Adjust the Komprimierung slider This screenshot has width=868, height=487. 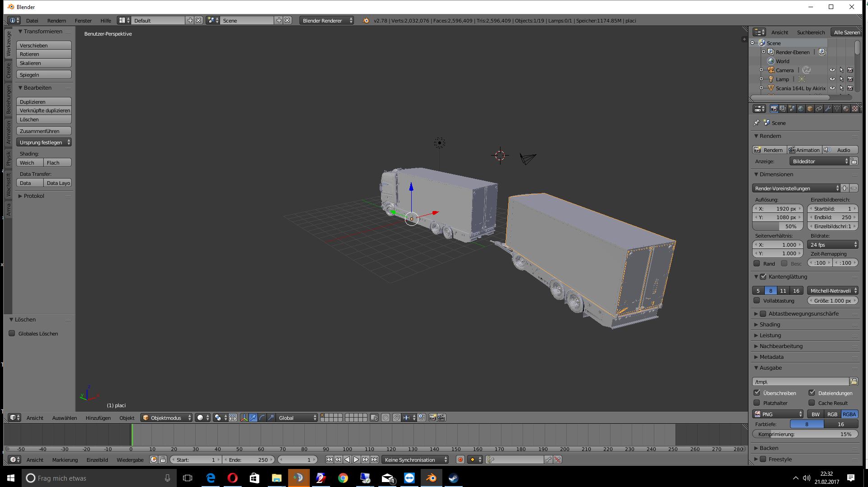[805, 434]
